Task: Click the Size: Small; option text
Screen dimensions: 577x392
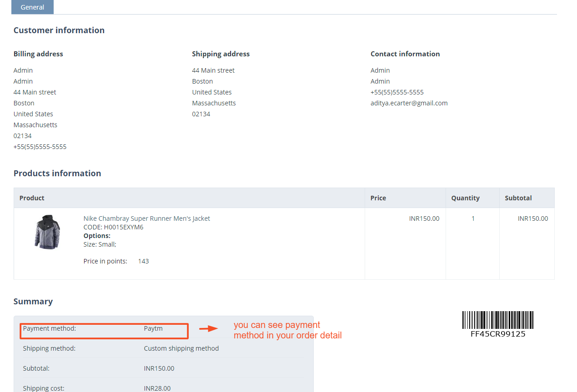Action: [100, 244]
